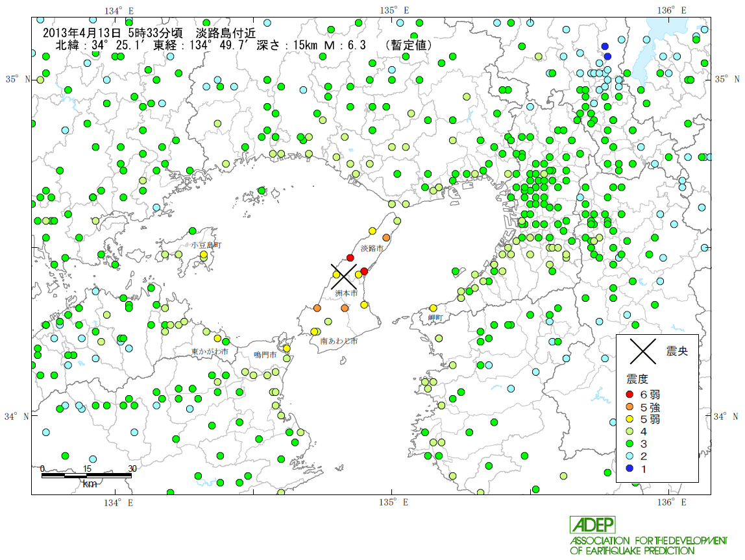The image size is (745, 560).
Task: Select the yellow dot above the 岬町 label
Action: click(433, 308)
